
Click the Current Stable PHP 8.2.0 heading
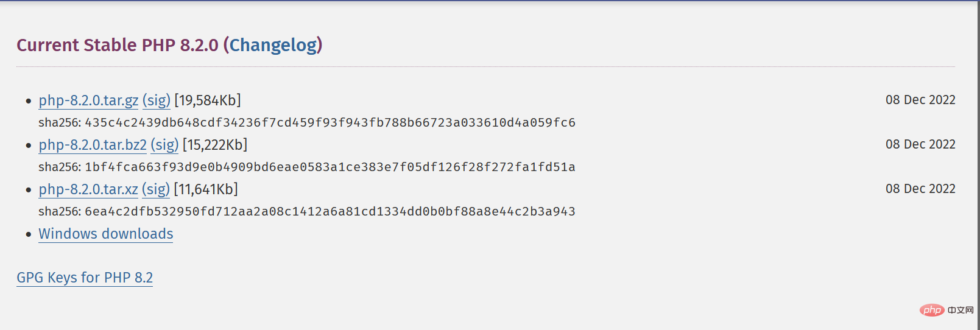[117, 45]
